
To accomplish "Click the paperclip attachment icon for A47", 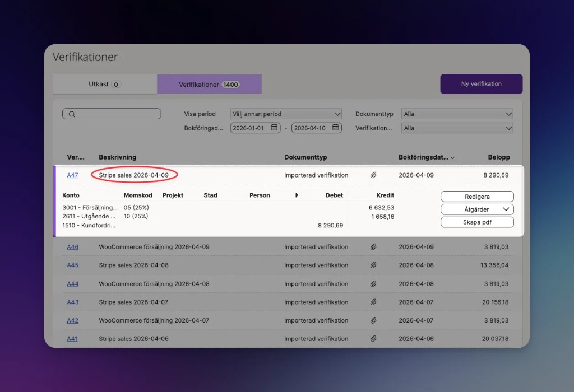I will coord(373,175).
